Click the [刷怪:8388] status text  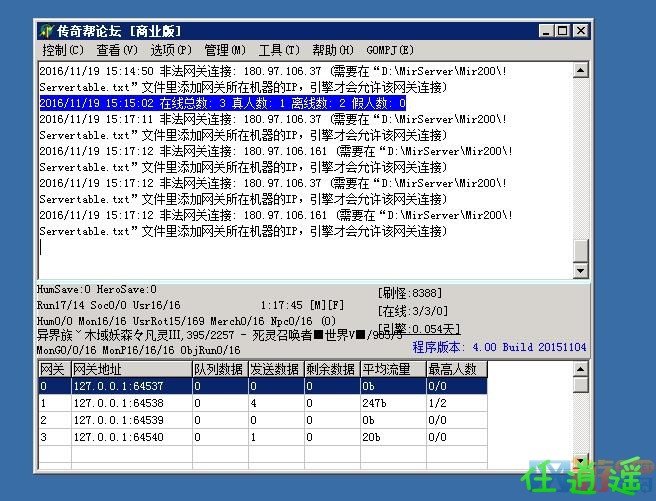(x=410, y=293)
